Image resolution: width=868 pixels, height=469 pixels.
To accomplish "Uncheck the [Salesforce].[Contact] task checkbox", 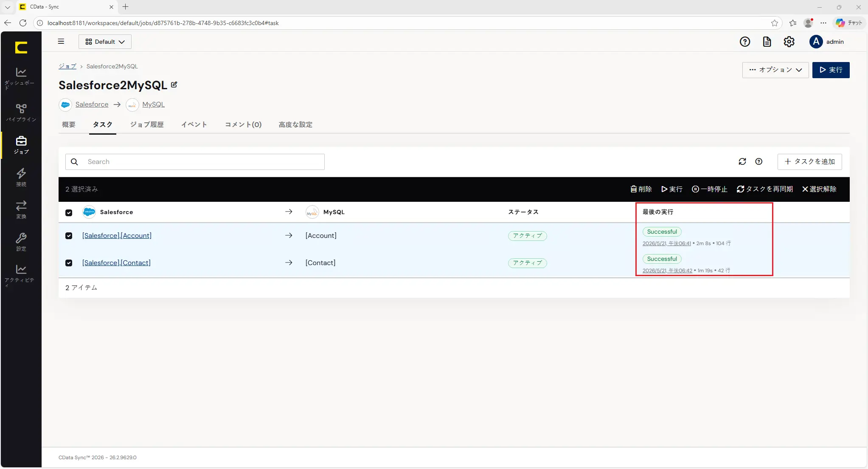I will pyautogui.click(x=69, y=263).
